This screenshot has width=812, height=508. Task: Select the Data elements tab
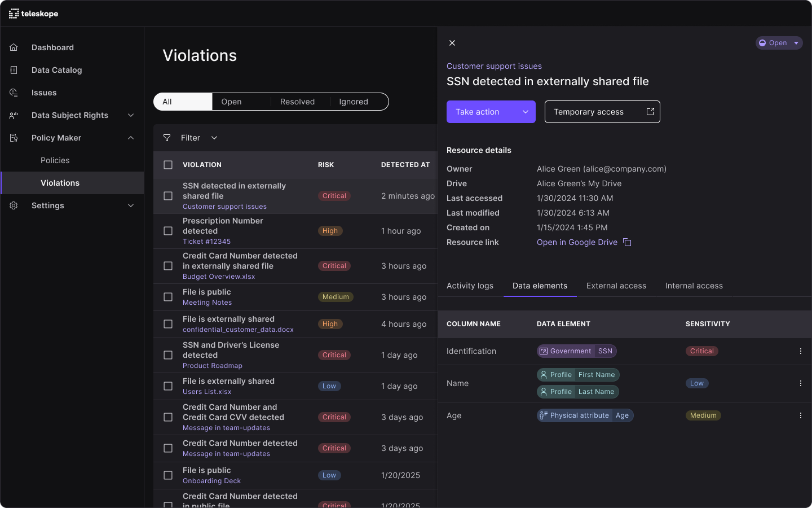coord(540,286)
